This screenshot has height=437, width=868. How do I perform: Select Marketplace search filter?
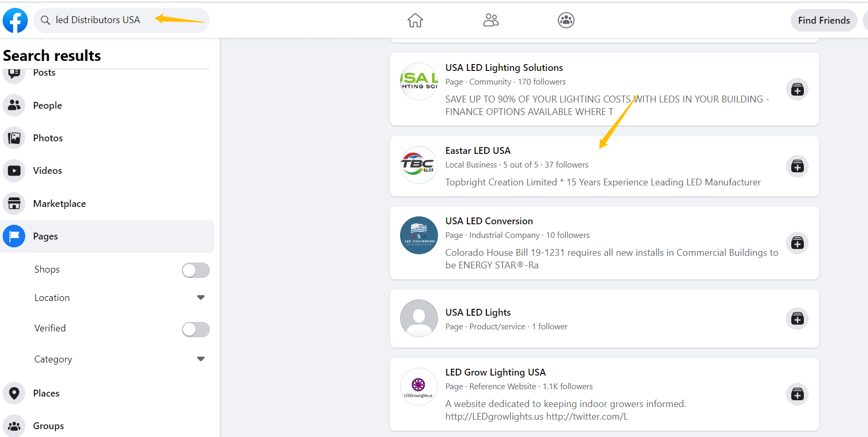[107, 204]
